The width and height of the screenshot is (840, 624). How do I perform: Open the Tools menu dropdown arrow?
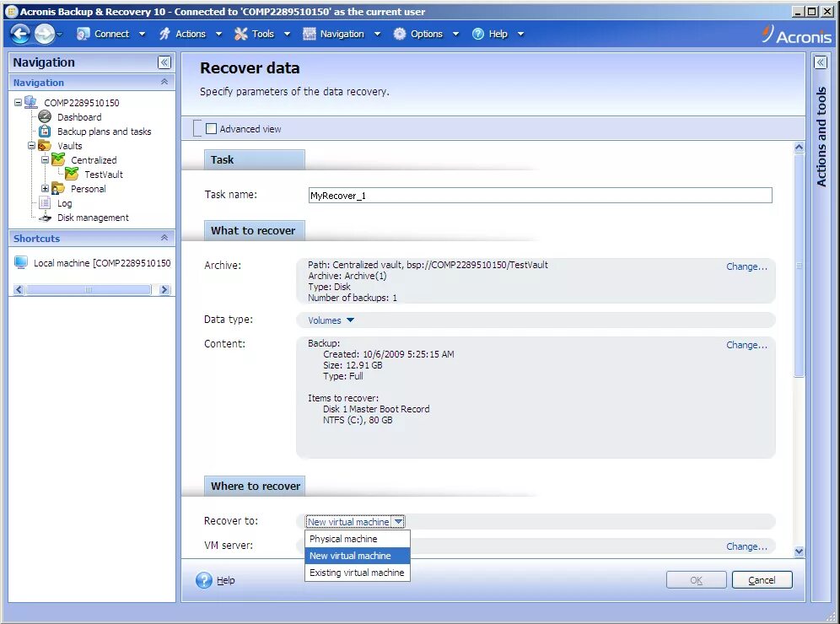click(287, 34)
